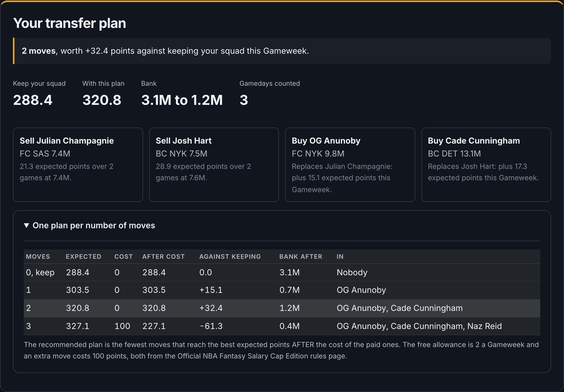Click FC NYK 9.8M on Anunoby card
Screen dimensions: 564x392
(318, 153)
